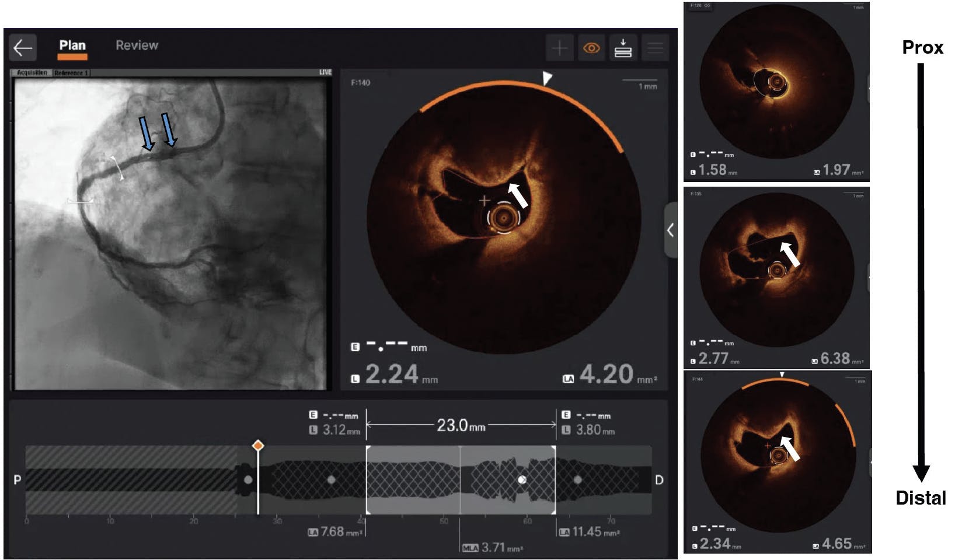The image size is (955, 560).
Task: Select the 23.0 mm stent length label
Action: (461, 425)
